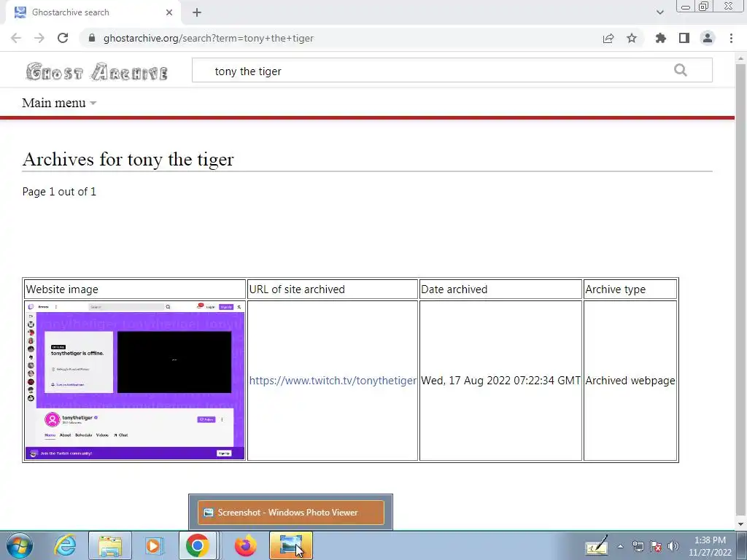747x560 pixels.
Task: Open the Screenshot - Windows Photo Viewer preview
Action: tap(290, 513)
